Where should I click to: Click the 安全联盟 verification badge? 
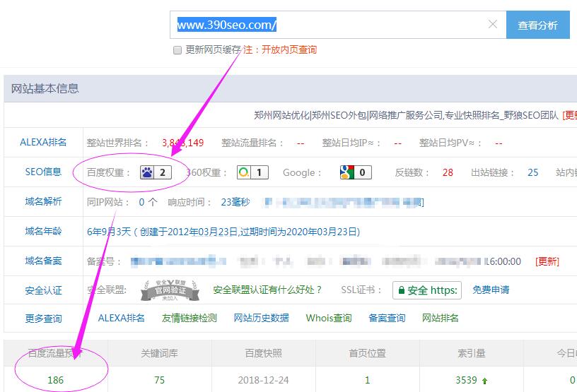pyautogui.click(x=167, y=290)
